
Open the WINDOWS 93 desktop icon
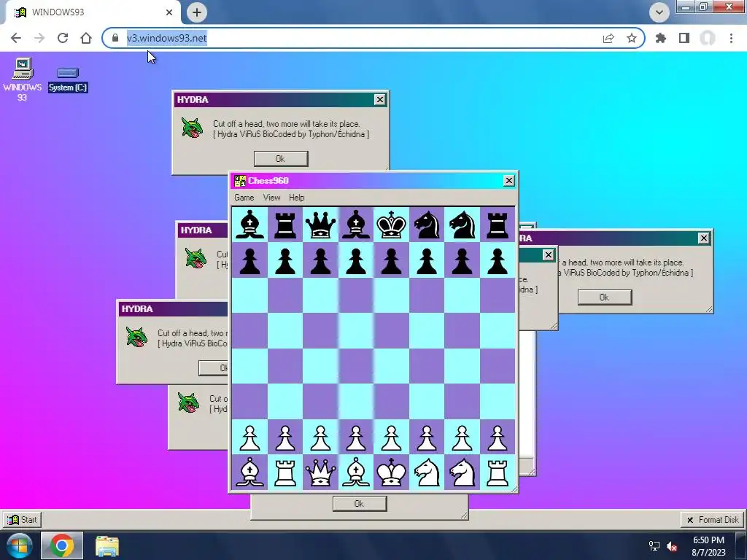pyautogui.click(x=22, y=79)
